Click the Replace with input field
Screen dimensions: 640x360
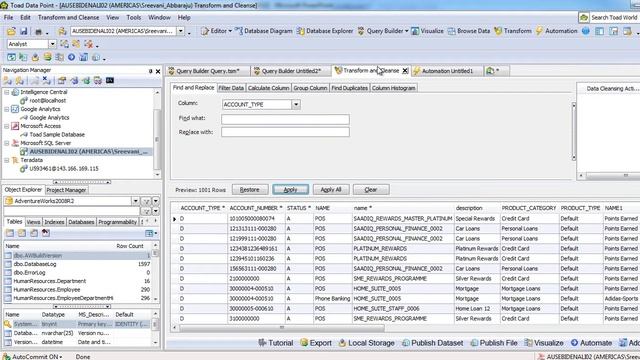point(285,132)
